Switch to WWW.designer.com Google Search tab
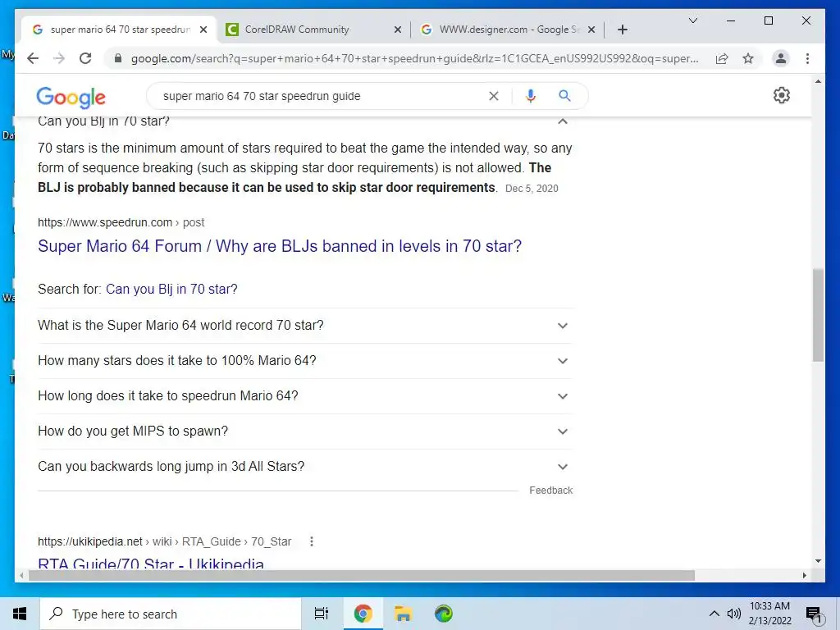 click(x=507, y=30)
